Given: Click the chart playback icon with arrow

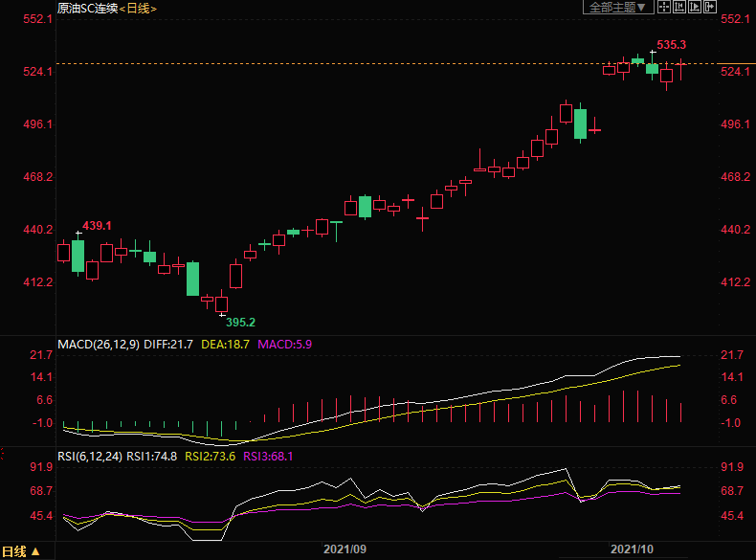Looking at the screenshot, I should 695,7.
